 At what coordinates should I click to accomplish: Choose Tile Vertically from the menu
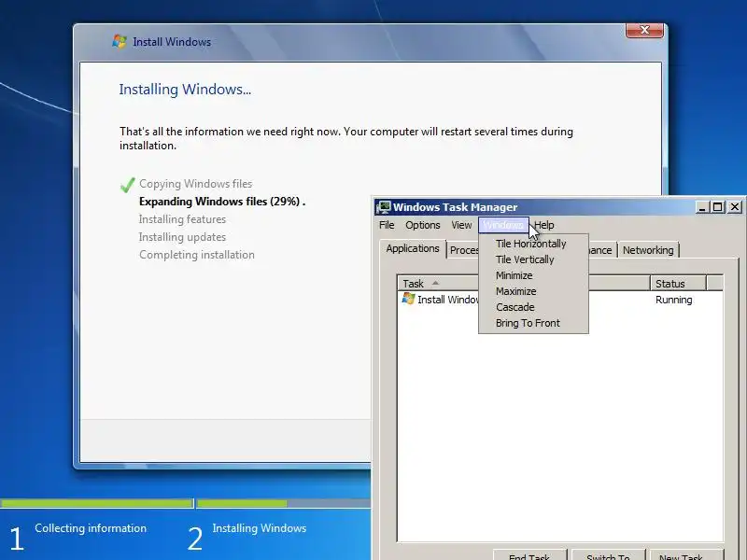533,259
